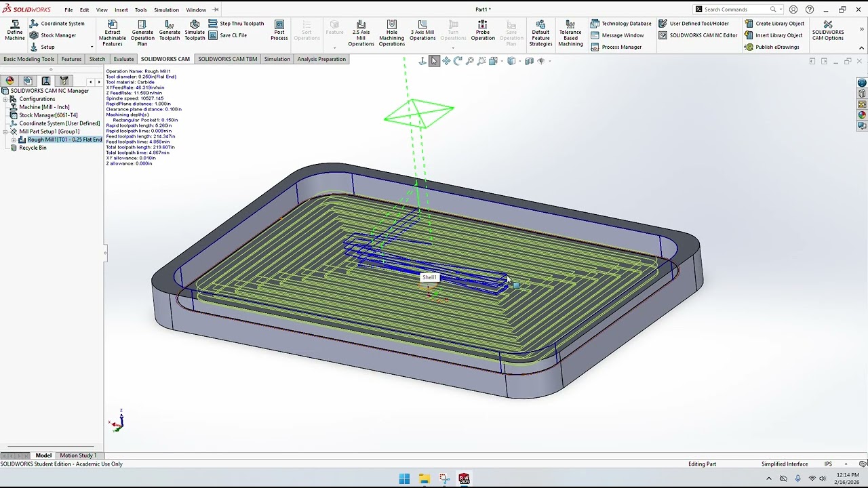Open the Process Manager
Image resolution: width=868 pixels, height=488 pixels.
(616, 47)
